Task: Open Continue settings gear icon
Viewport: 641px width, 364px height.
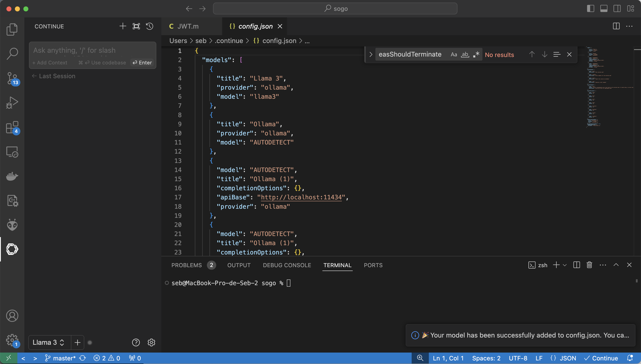Action: pyautogui.click(x=151, y=343)
